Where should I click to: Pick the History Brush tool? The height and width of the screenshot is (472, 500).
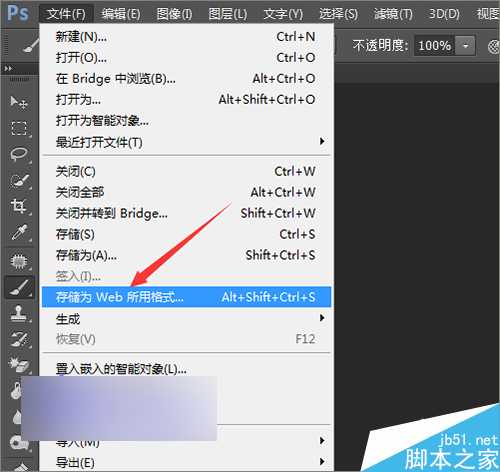point(19,339)
